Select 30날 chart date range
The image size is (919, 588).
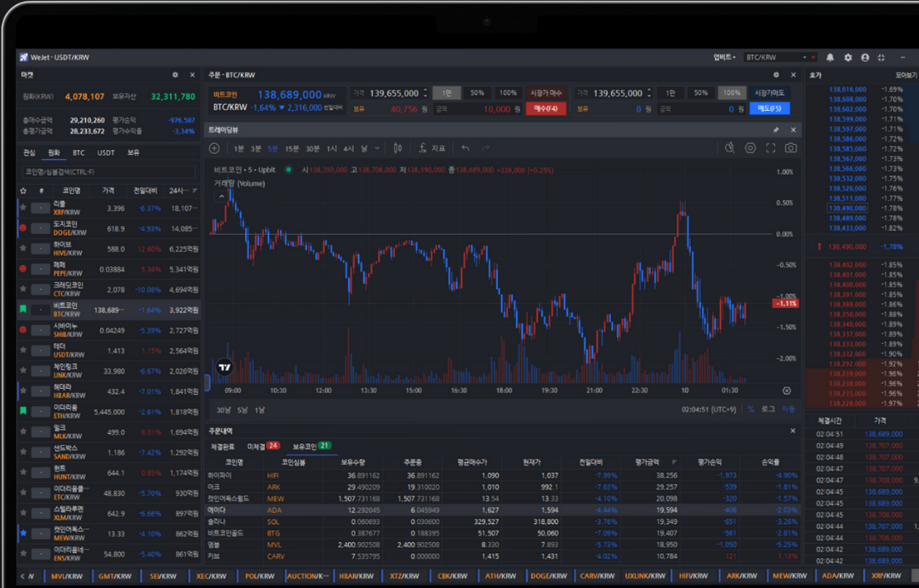click(224, 410)
